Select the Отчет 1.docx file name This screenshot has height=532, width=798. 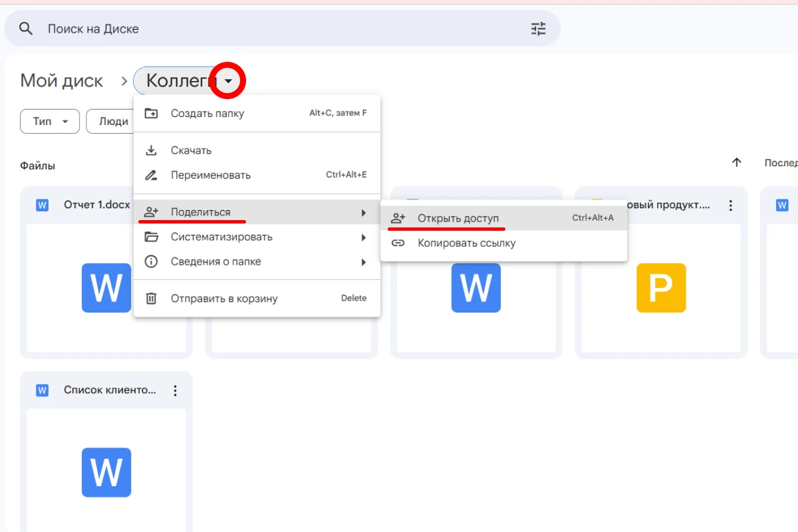97,205
